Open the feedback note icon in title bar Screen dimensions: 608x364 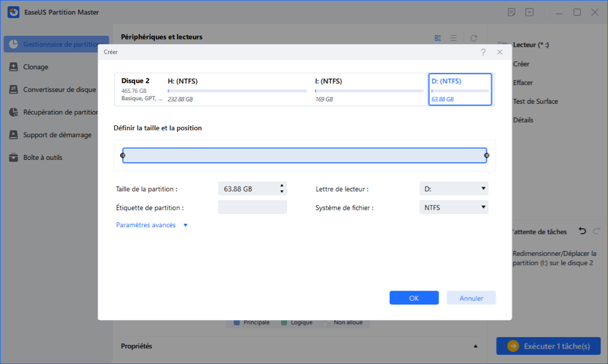[x=512, y=12]
